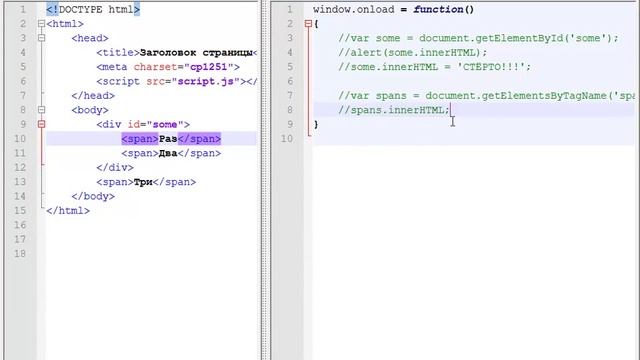Click the closing </html> tag
Screen dimensions: 640x360
pyautogui.click(x=68, y=211)
